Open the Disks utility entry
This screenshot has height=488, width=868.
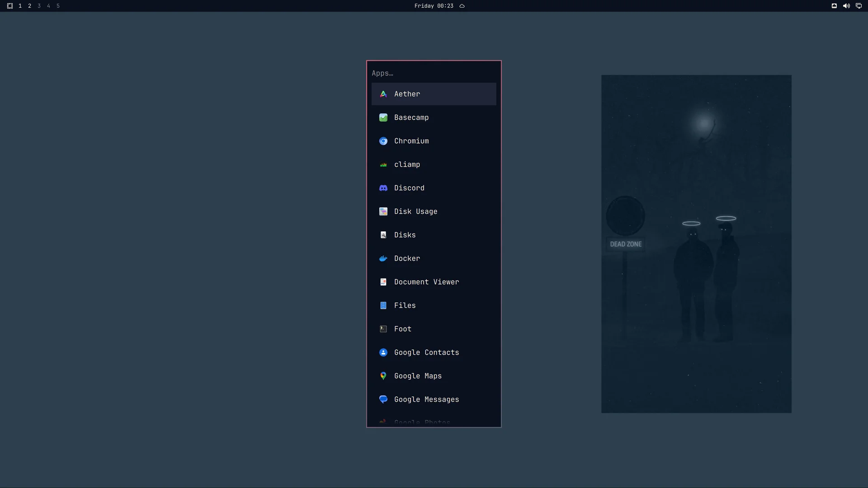(434, 235)
